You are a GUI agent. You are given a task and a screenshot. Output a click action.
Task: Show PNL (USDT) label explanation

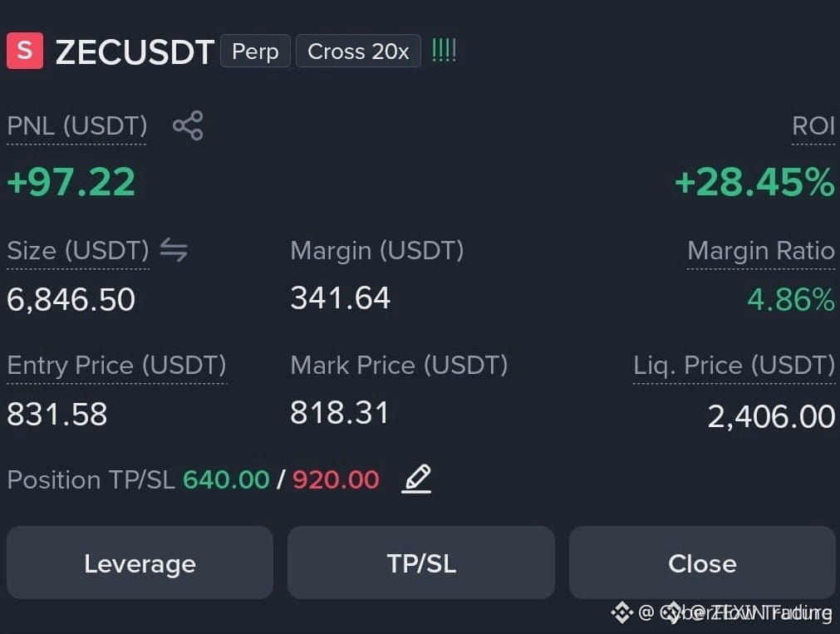pyautogui.click(x=76, y=126)
